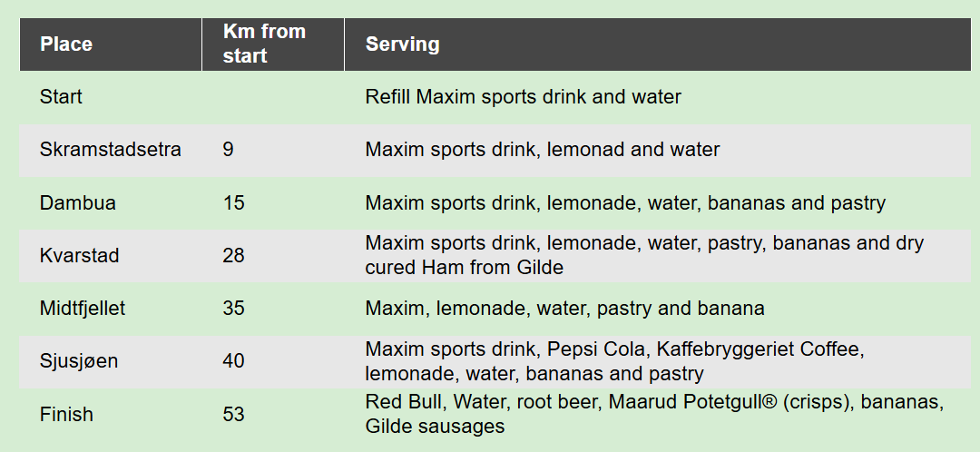
Task: Select the Kvarstad place cell
Action: pos(80,256)
